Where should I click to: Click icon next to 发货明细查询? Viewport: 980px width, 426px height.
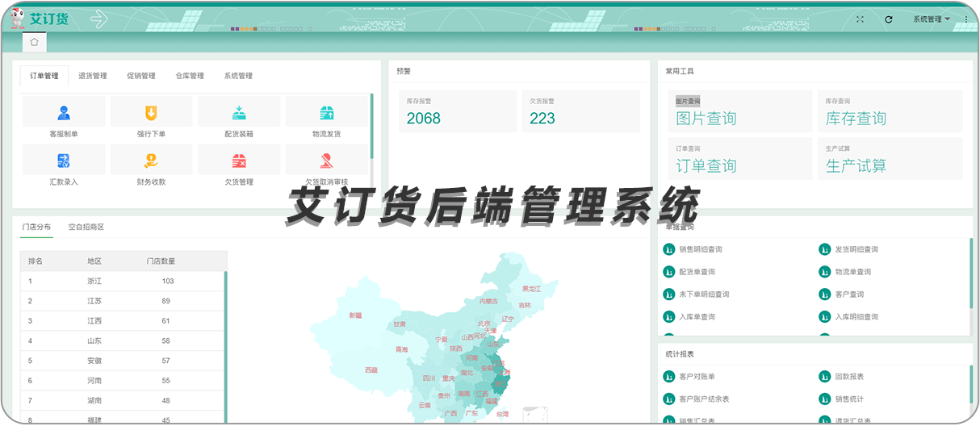point(824,249)
